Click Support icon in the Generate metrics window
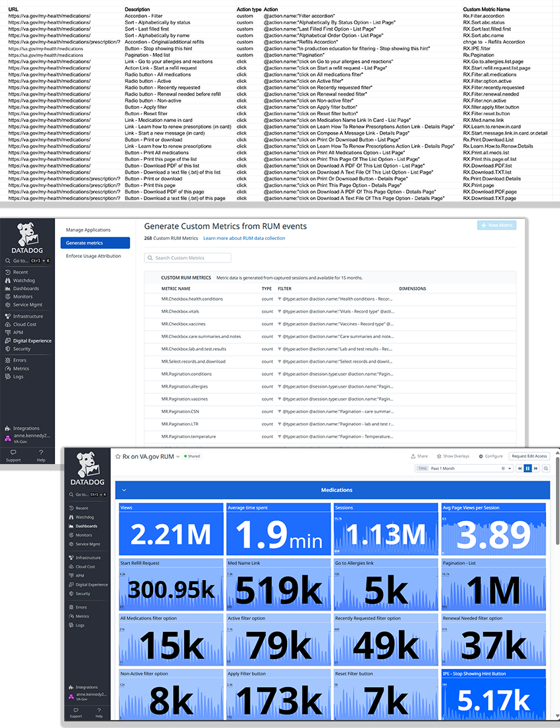560x728 pixels. click(13, 452)
